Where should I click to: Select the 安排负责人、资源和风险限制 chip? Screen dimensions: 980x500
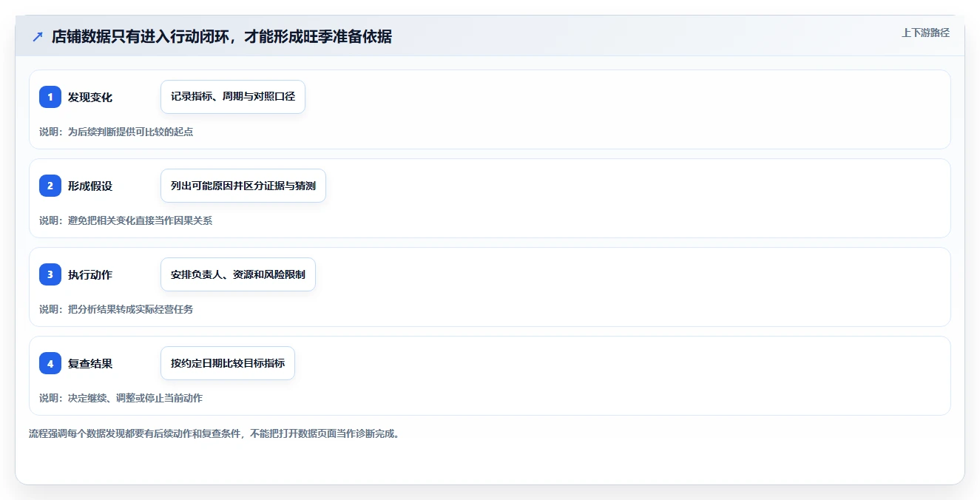(x=238, y=274)
